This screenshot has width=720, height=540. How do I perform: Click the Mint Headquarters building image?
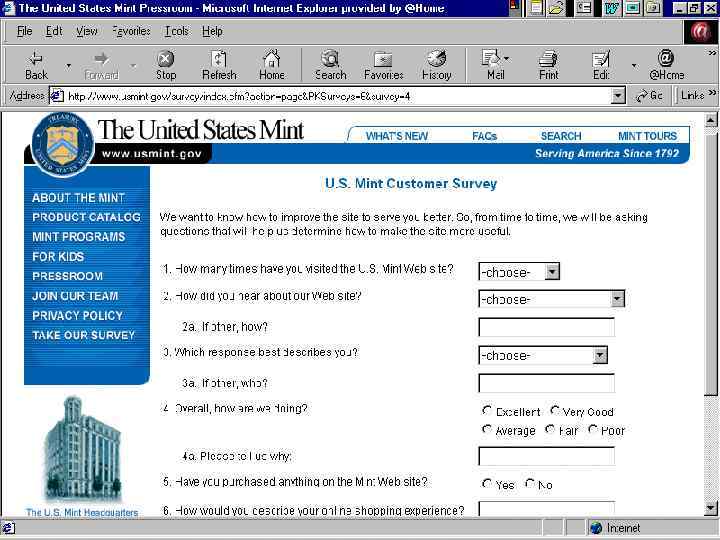tap(83, 450)
